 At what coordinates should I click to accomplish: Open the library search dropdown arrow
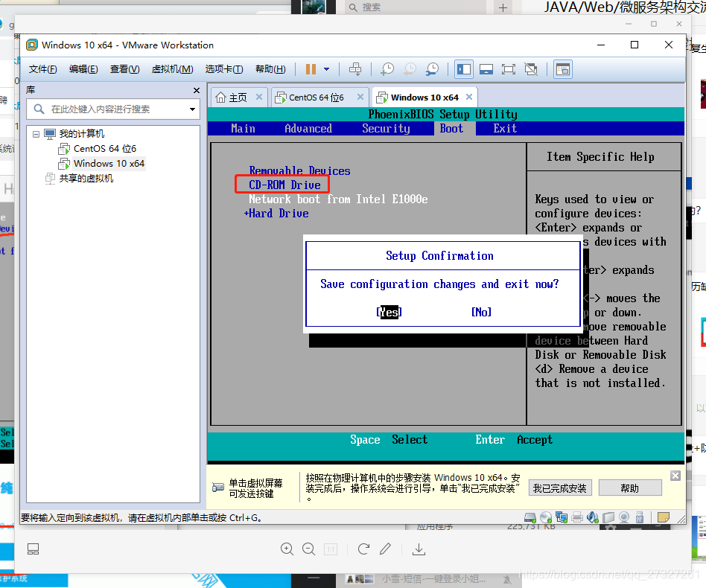point(192,109)
